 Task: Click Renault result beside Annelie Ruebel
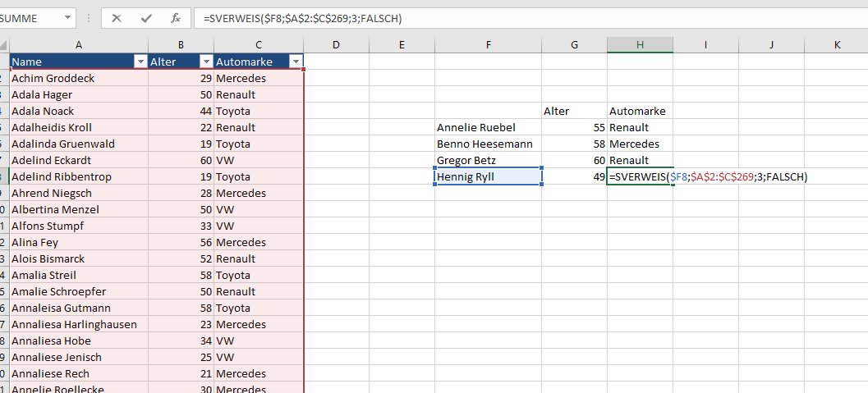pyautogui.click(x=640, y=127)
